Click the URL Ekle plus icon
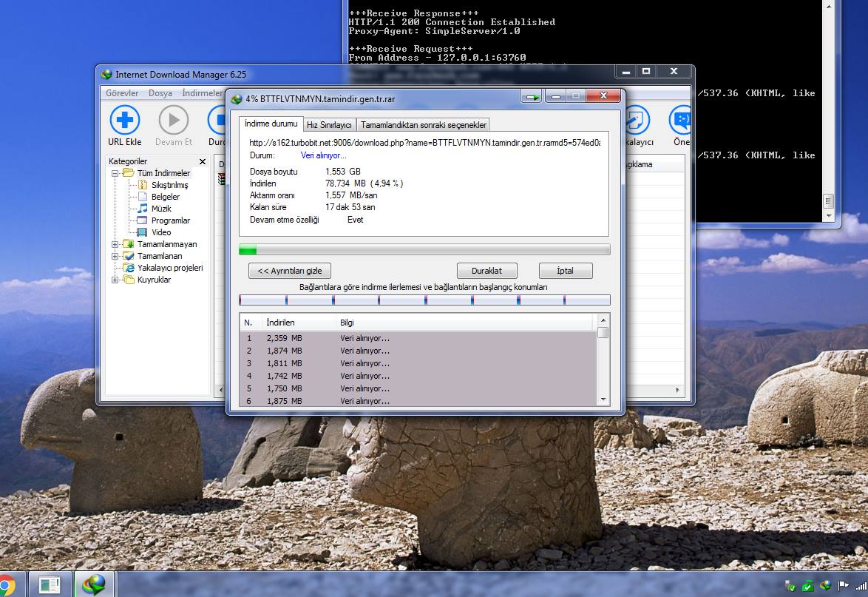 (124, 119)
